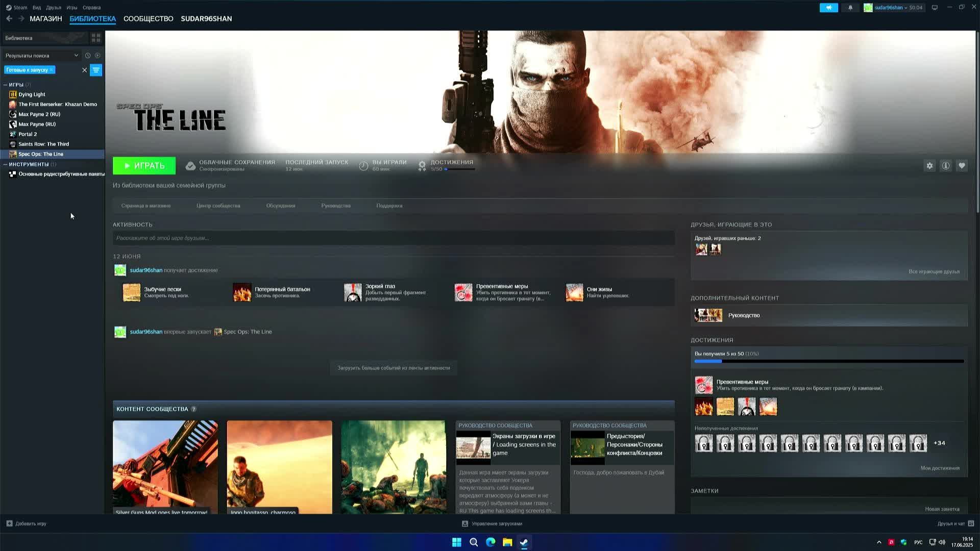Viewport: 980px width, 551px height.
Task: Go forward with the right arrow
Action: pos(21,18)
